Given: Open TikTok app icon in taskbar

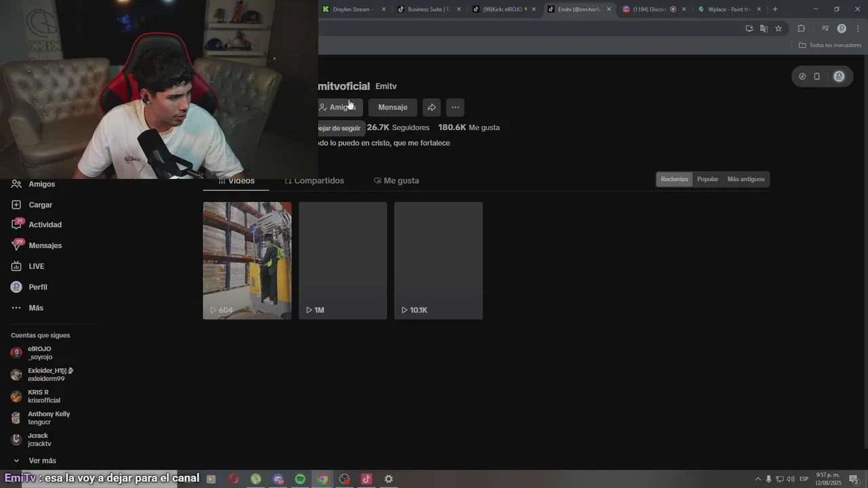Looking at the screenshot, I should pos(366,479).
